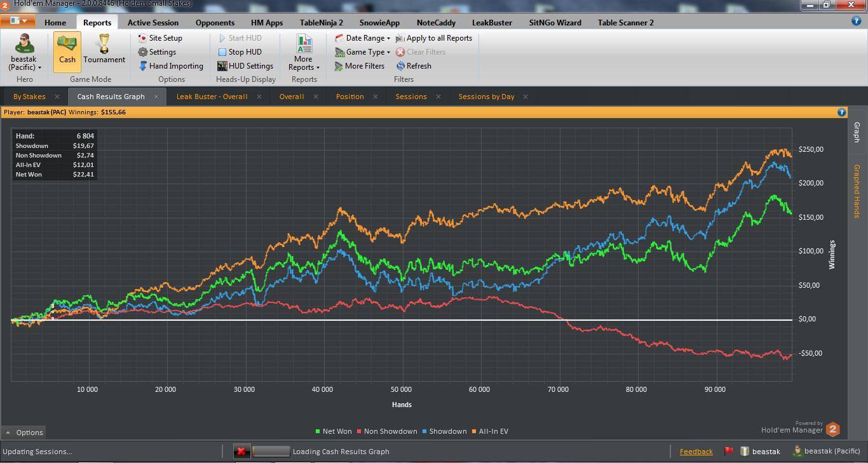Open the Leak Buster - Overall tab
The height and width of the screenshot is (463, 868).
(212, 97)
